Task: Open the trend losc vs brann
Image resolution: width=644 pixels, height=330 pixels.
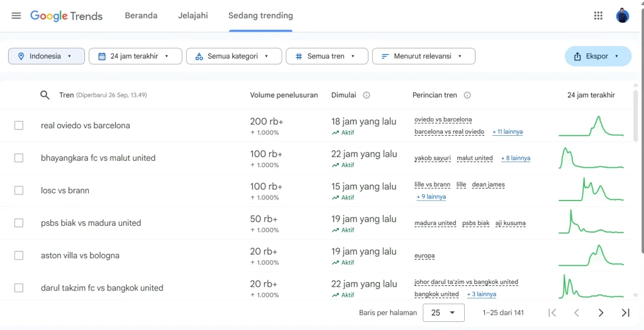Action: click(65, 190)
